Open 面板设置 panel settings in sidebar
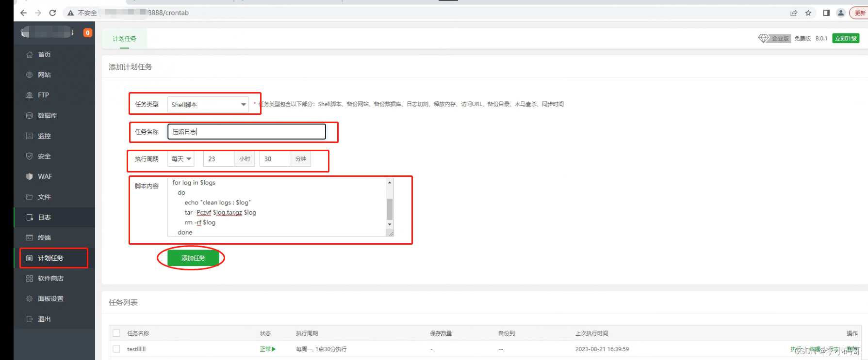 coord(54,298)
